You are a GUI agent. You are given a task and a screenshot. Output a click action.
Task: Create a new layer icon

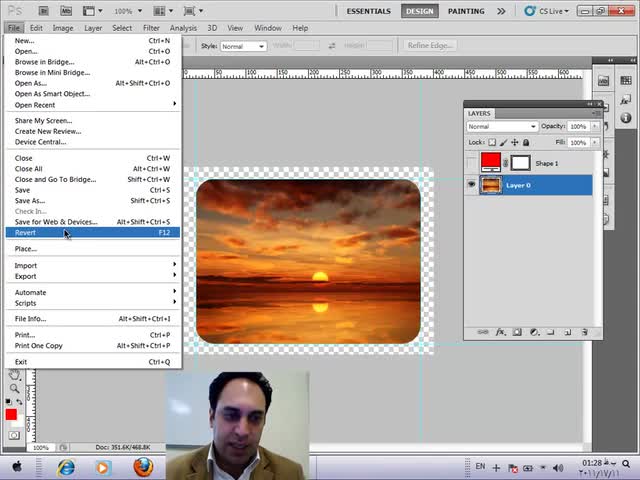(567, 332)
